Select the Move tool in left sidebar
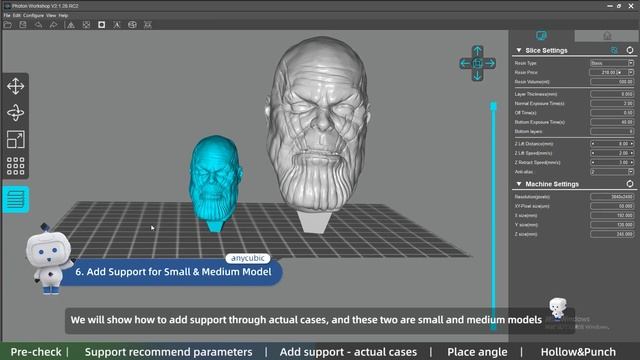Image resolution: width=640 pixels, height=360 pixels. pyautogui.click(x=16, y=86)
